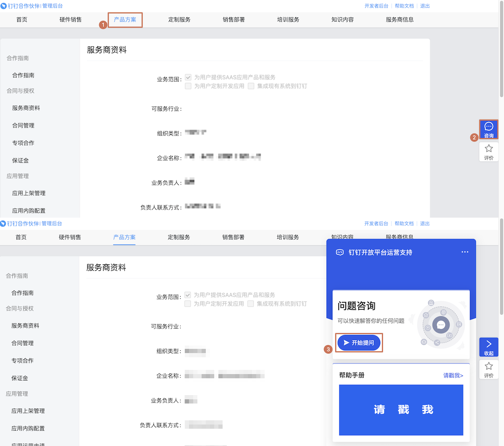Open 应用上架管理 sidebar item in lower page
Viewport: 504px width, 446px height.
28,411
